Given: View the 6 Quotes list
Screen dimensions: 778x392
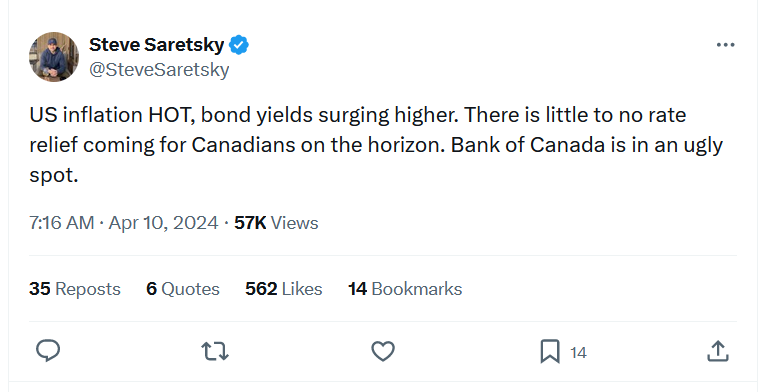Looking at the screenshot, I should (183, 289).
